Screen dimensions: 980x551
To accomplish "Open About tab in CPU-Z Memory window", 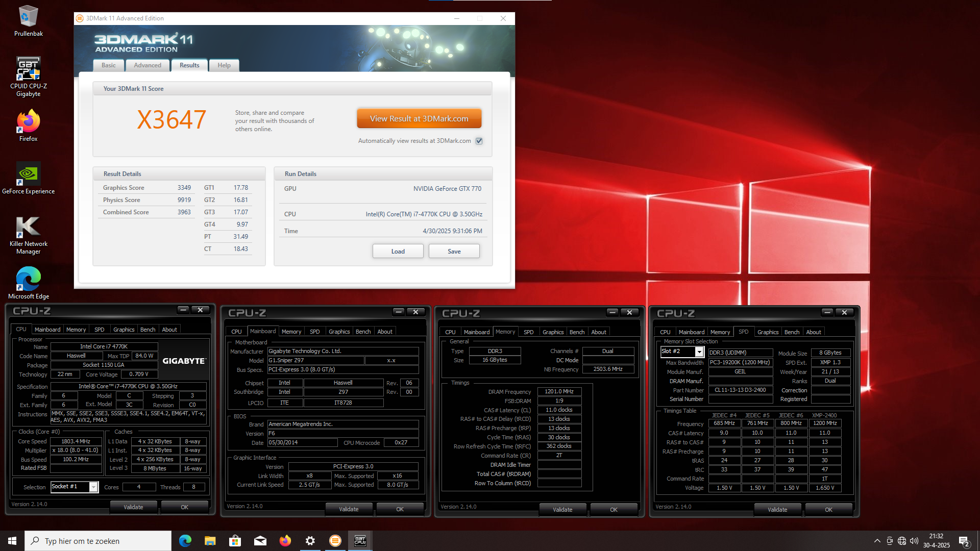I will tap(599, 332).
